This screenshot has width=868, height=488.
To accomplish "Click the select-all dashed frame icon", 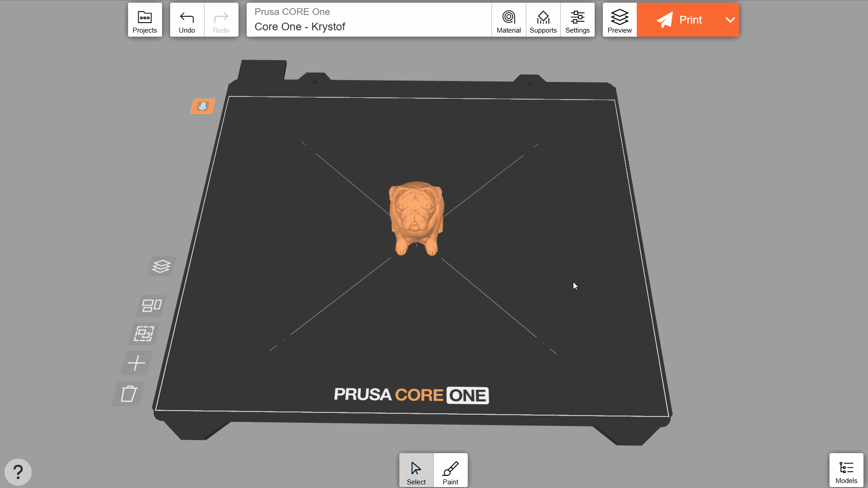I will (x=144, y=334).
